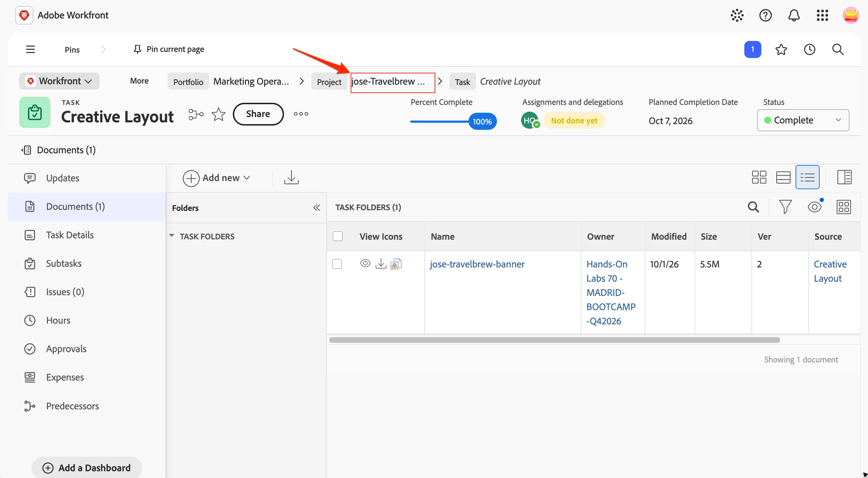
Task: Check the jose-travelbrew-banner row checkbox
Action: click(337, 264)
